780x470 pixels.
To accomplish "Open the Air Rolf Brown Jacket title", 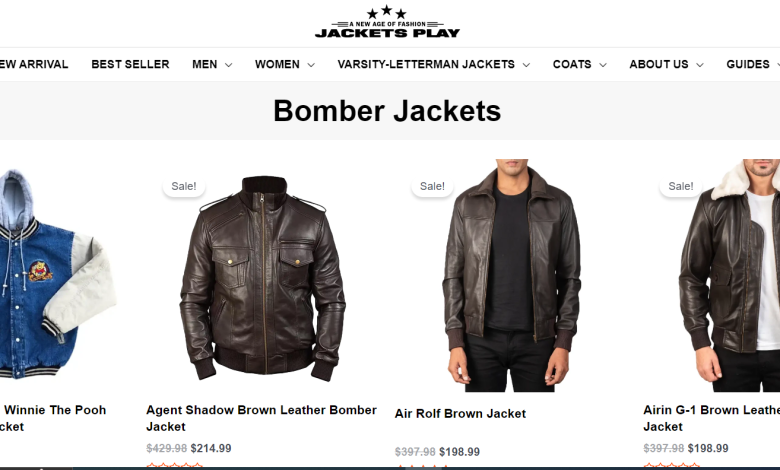I will [460, 414].
